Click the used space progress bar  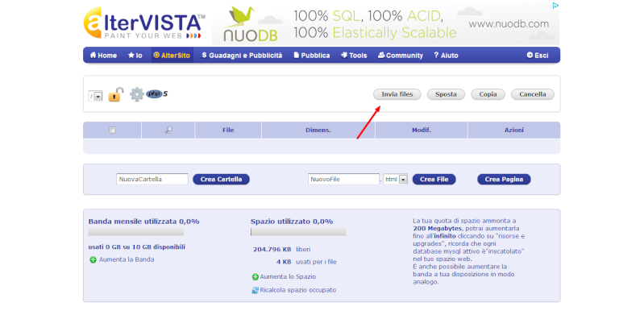pyautogui.click(x=298, y=232)
